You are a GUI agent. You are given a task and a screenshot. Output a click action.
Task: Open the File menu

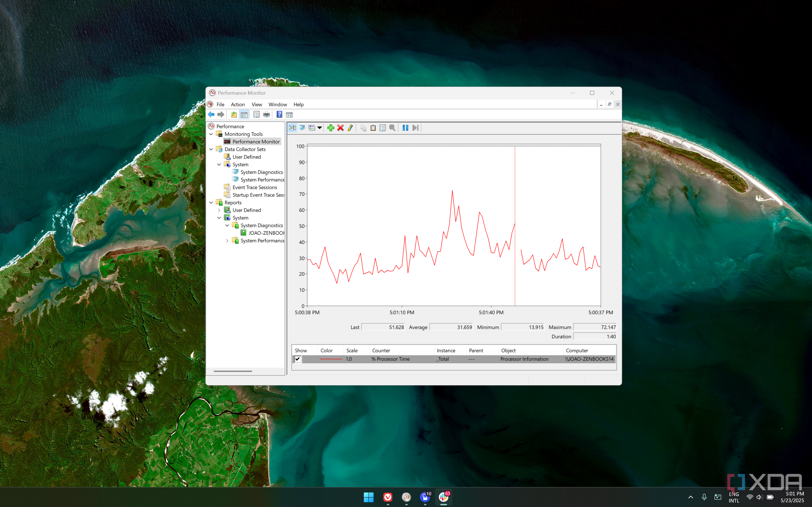(x=221, y=105)
